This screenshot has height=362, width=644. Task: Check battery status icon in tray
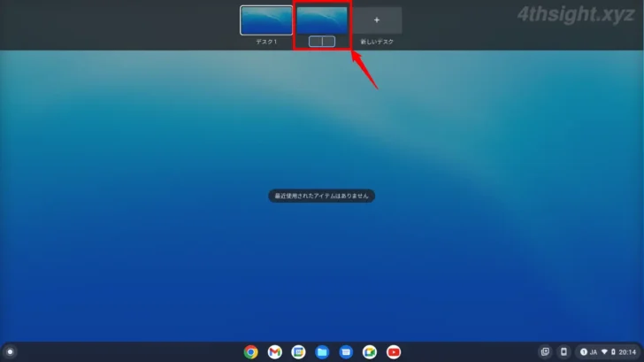coord(613,351)
